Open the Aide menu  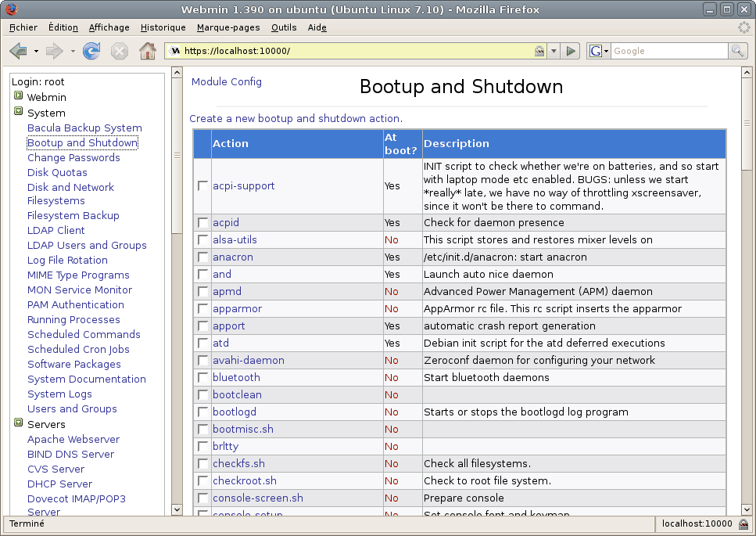click(317, 27)
